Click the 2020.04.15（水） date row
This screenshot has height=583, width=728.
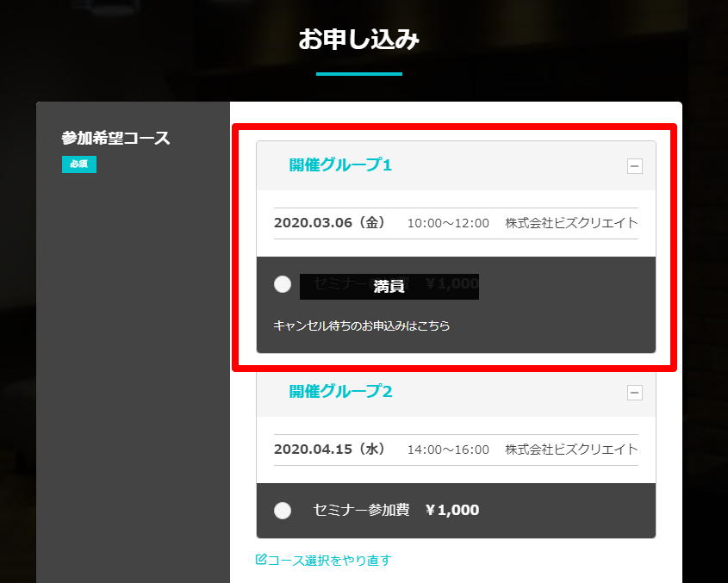456,450
